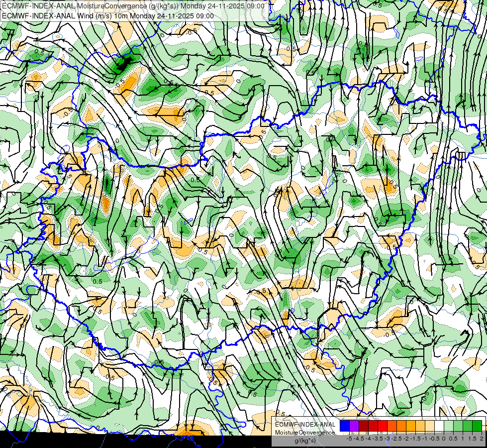487x448 pixels.
Task: Select the bright red swatch between -3.5 and -3
Action: click(x=383, y=426)
